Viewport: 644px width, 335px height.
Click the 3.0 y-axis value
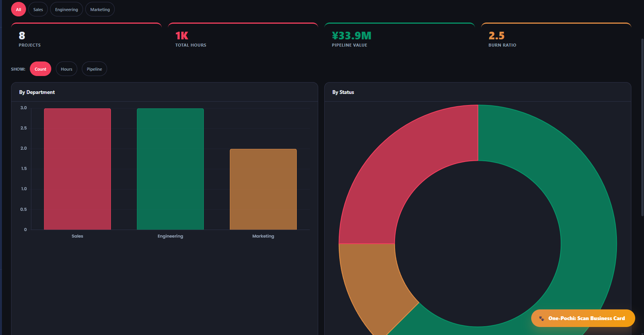coord(24,108)
